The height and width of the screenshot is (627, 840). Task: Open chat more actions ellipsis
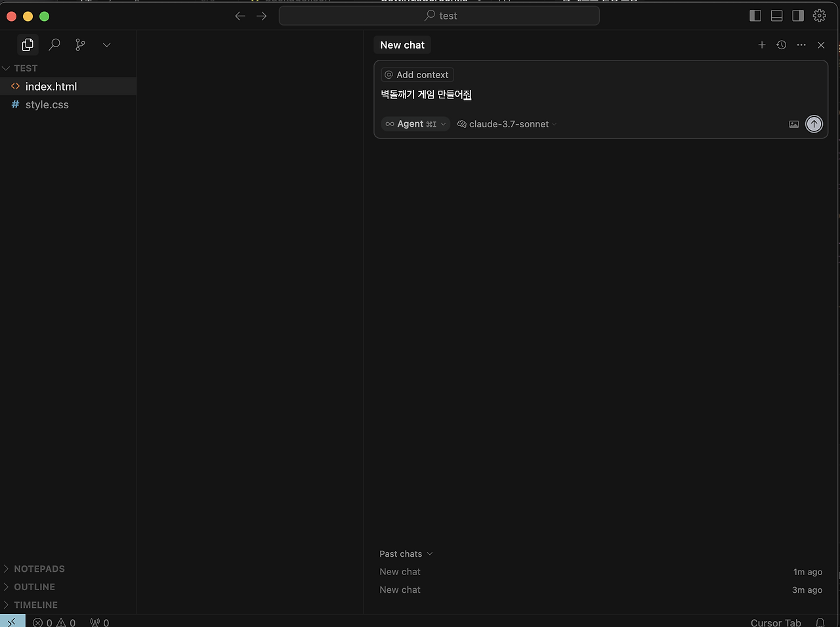point(801,45)
